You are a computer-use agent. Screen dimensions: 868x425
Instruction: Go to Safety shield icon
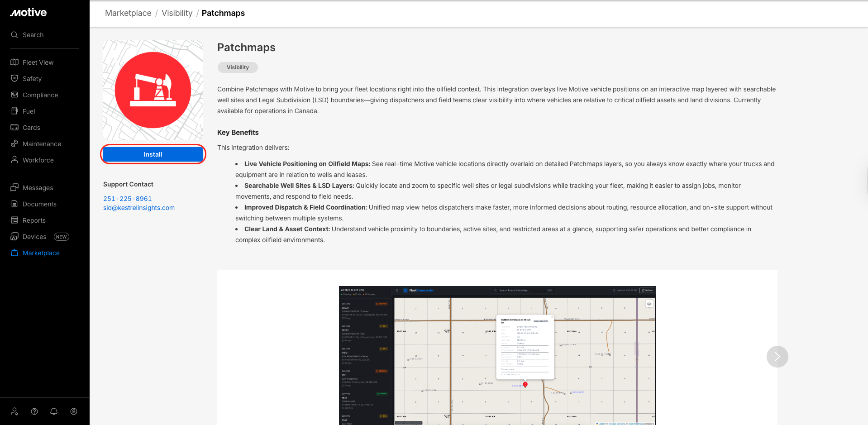click(14, 79)
